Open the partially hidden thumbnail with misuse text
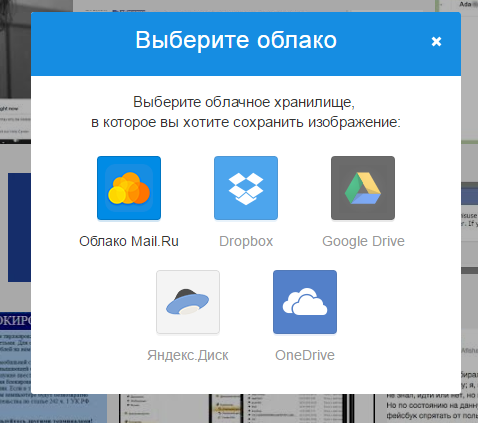478x423 pixels. point(469,220)
